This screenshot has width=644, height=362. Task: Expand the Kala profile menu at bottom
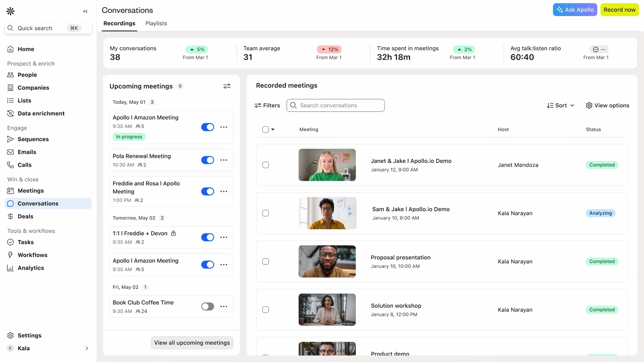[87, 348]
